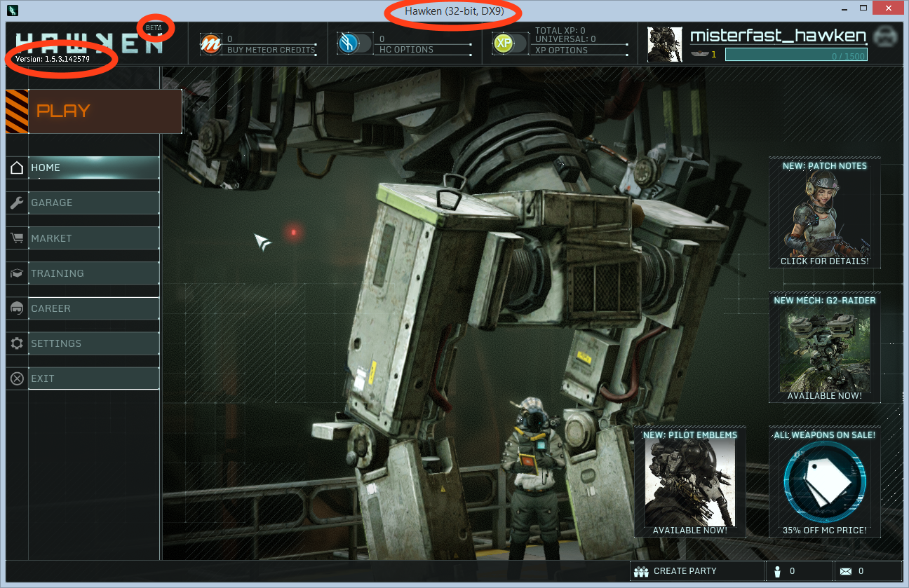
Task: Click the misterfast_hawken username
Action: [x=778, y=36]
